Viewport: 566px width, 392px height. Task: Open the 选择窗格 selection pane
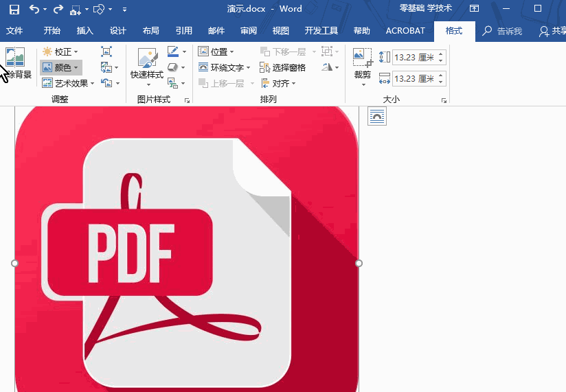282,67
